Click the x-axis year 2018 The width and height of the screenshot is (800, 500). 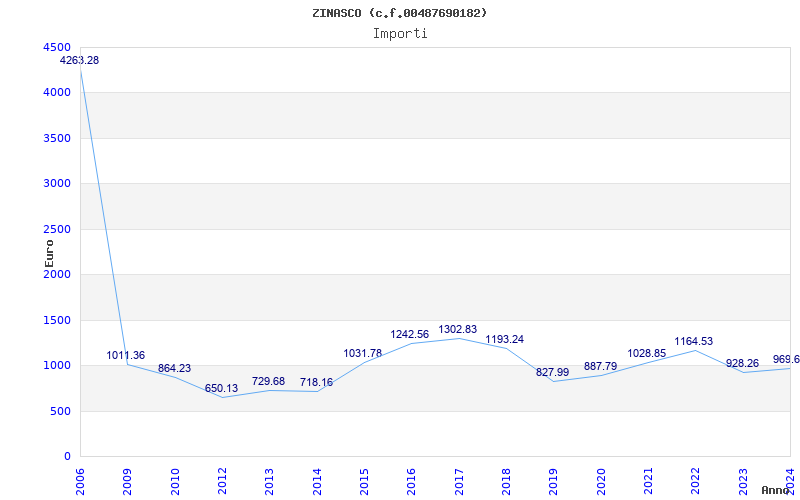coord(507,481)
